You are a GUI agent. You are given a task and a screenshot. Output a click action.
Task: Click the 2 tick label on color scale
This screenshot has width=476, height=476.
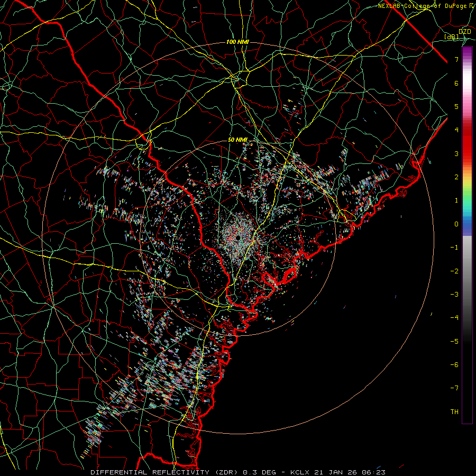click(456, 177)
